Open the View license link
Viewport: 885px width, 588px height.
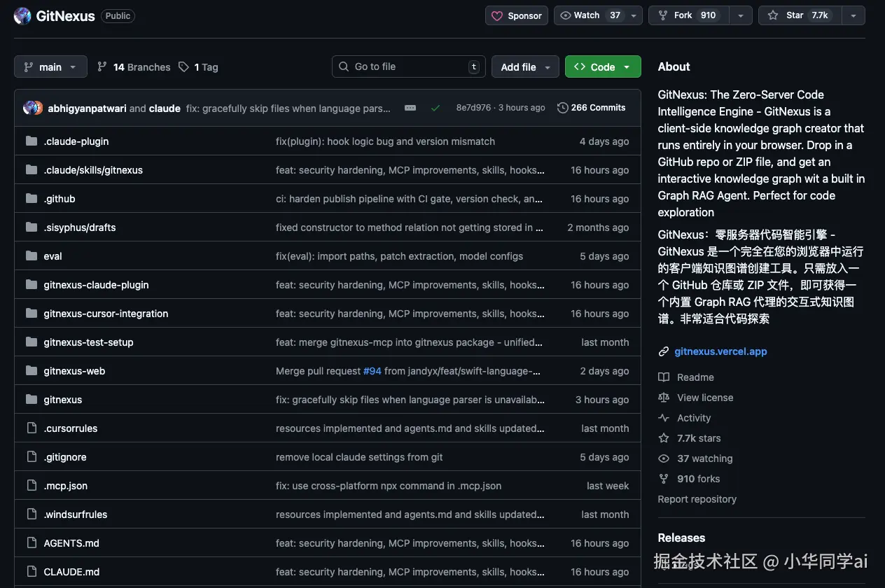tap(705, 398)
